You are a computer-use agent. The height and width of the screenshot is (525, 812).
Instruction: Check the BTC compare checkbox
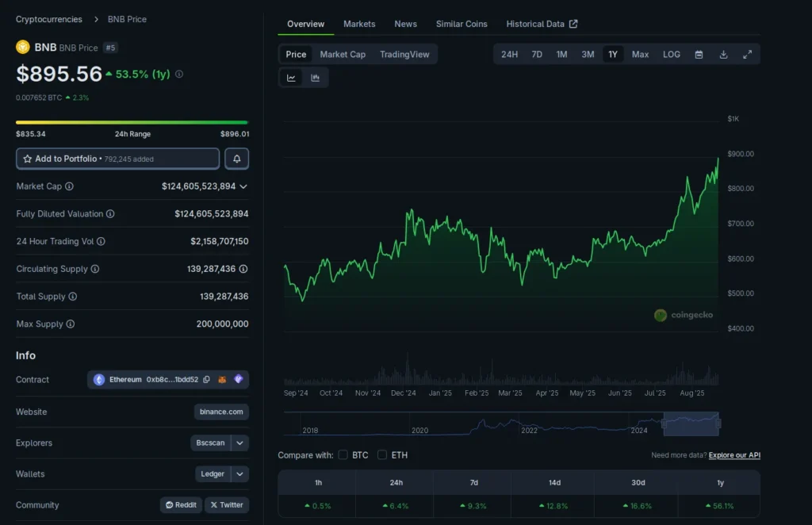(x=343, y=454)
